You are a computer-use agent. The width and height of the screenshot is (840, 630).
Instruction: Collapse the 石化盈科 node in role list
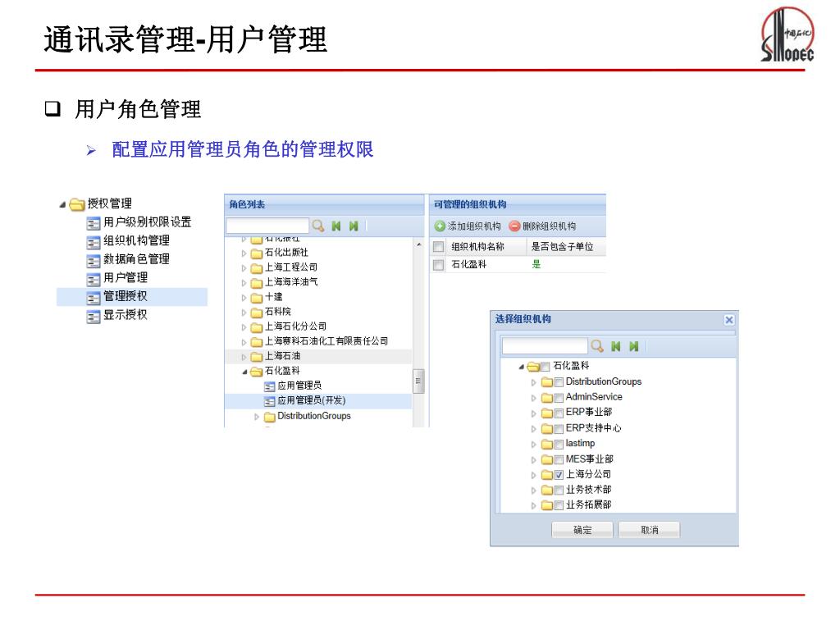pos(244,372)
